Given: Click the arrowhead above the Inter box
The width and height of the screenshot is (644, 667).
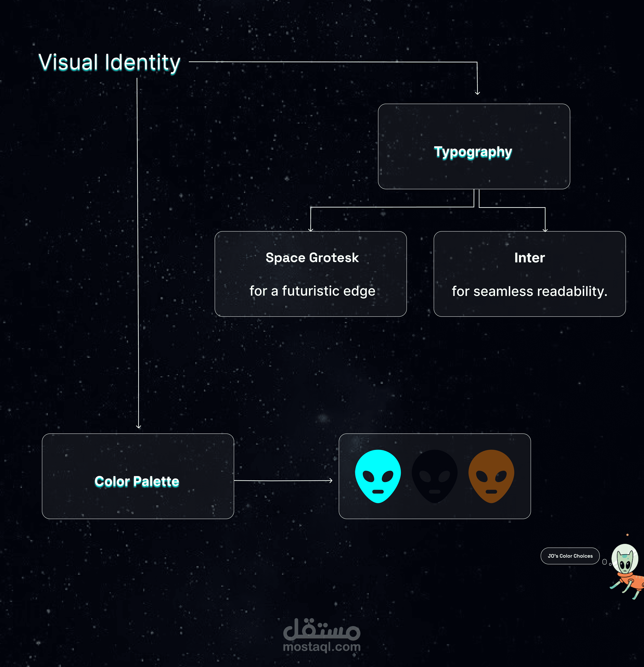Looking at the screenshot, I should click(x=545, y=230).
